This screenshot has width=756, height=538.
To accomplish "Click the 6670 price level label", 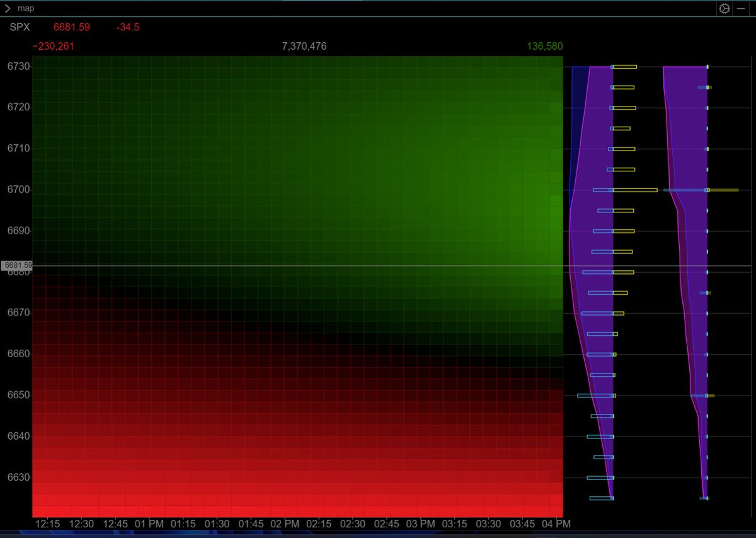I will 18,312.
